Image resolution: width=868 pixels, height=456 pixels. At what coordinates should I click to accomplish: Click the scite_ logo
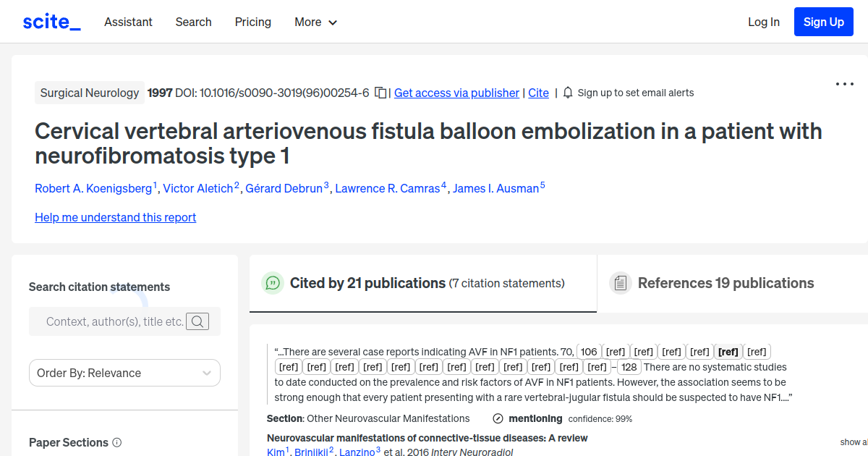tap(51, 21)
